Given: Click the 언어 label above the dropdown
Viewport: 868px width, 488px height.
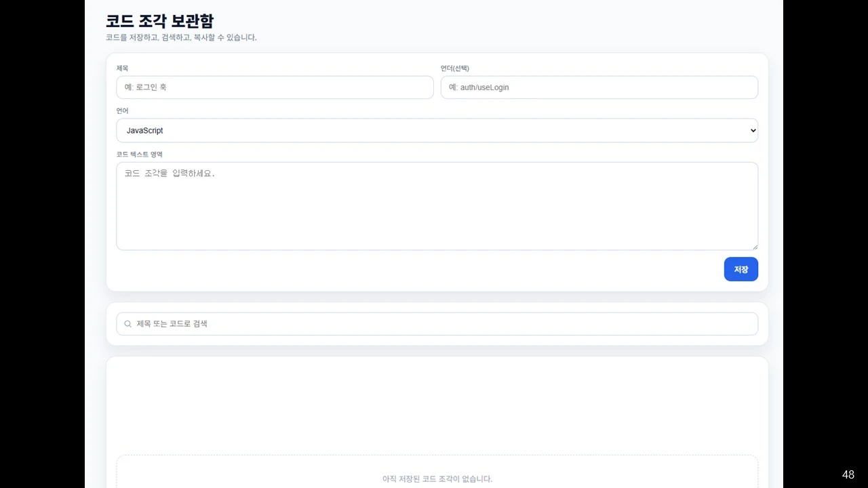Looking at the screenshot, I should tap(122, 111).
